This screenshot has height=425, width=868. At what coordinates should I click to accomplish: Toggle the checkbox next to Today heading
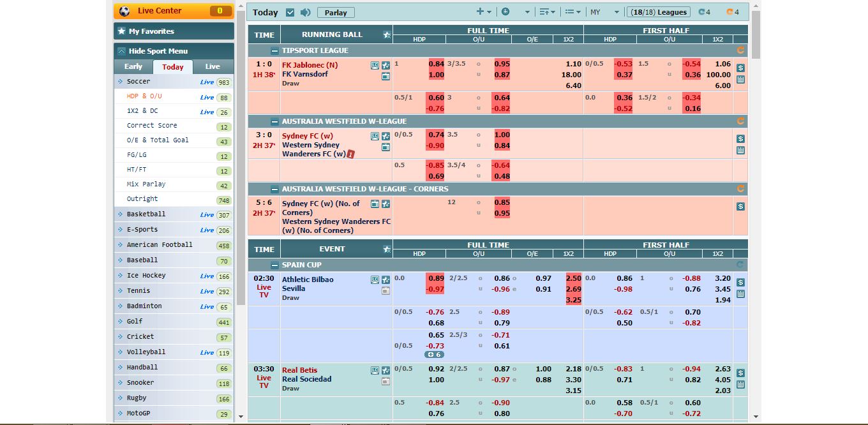(x=290, y=12)
